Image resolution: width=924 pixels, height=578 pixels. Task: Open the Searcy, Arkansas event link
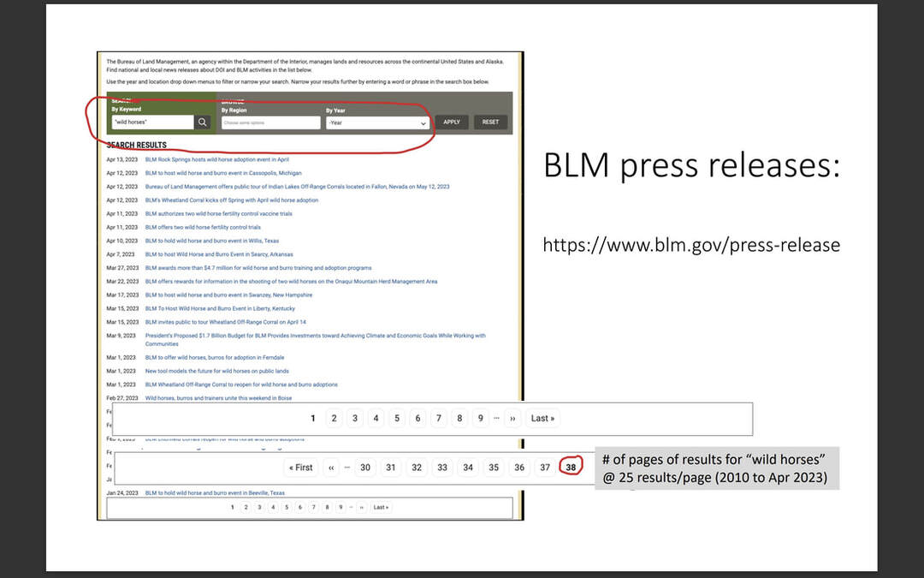point(219,254)
